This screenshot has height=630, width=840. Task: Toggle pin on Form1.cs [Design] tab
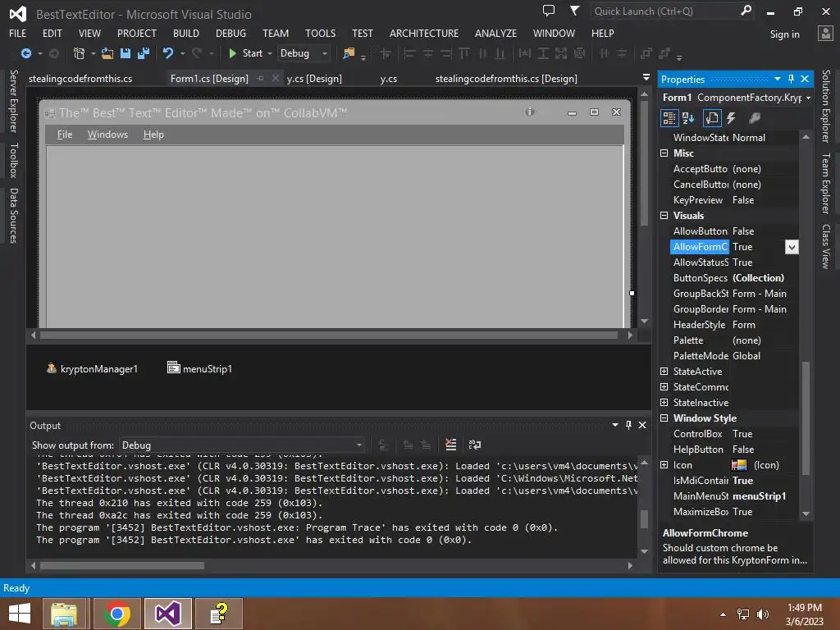(x=260, y=78)
